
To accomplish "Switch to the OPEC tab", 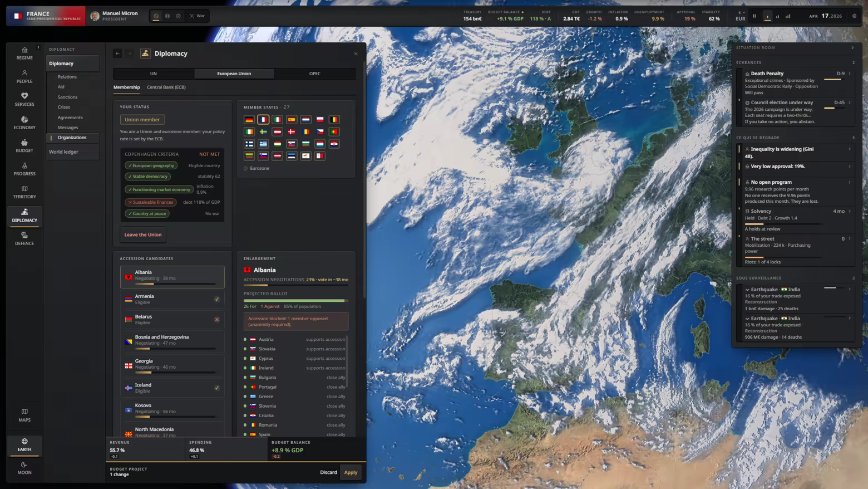I will (315, 74).
